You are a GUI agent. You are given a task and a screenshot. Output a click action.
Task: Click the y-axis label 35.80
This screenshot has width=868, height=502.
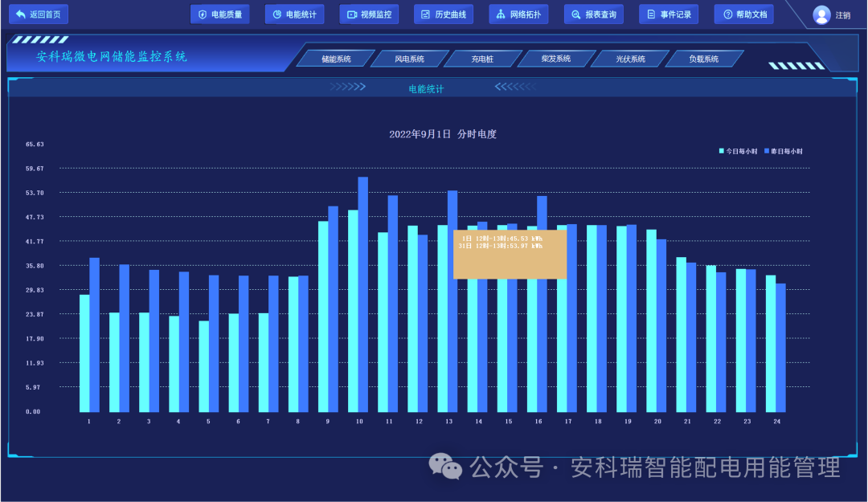[x=35, y=266]
